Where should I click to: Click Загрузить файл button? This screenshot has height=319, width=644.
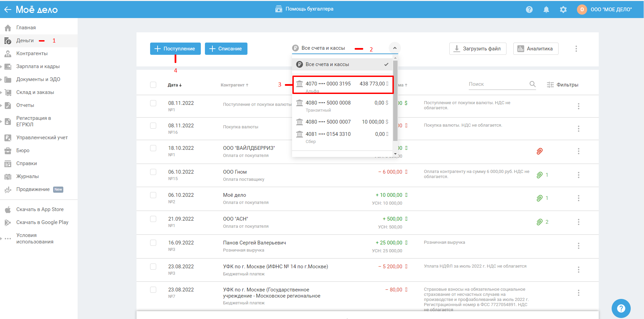coord(478,49)
